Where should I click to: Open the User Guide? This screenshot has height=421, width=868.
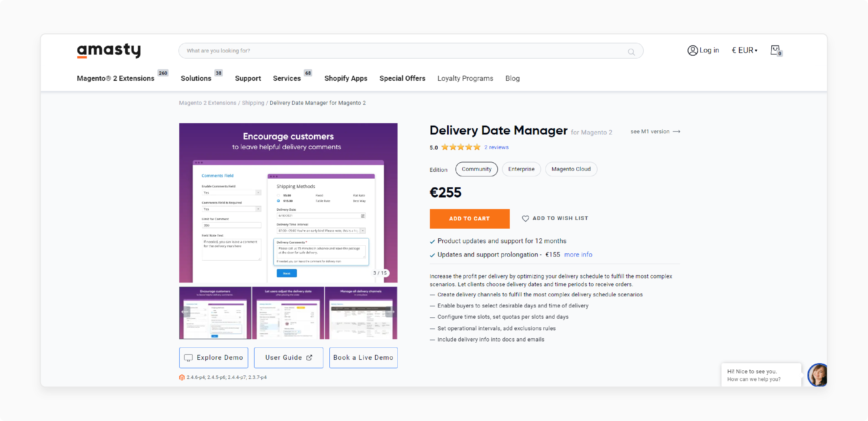288,358
